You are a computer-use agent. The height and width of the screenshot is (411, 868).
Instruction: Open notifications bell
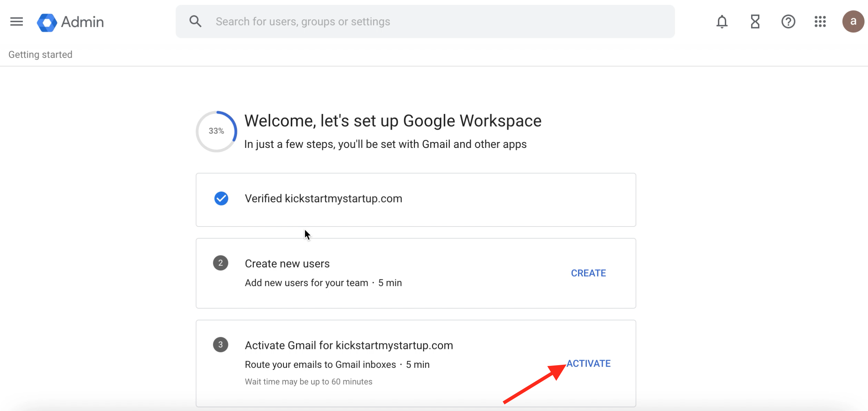coord(722,22)
